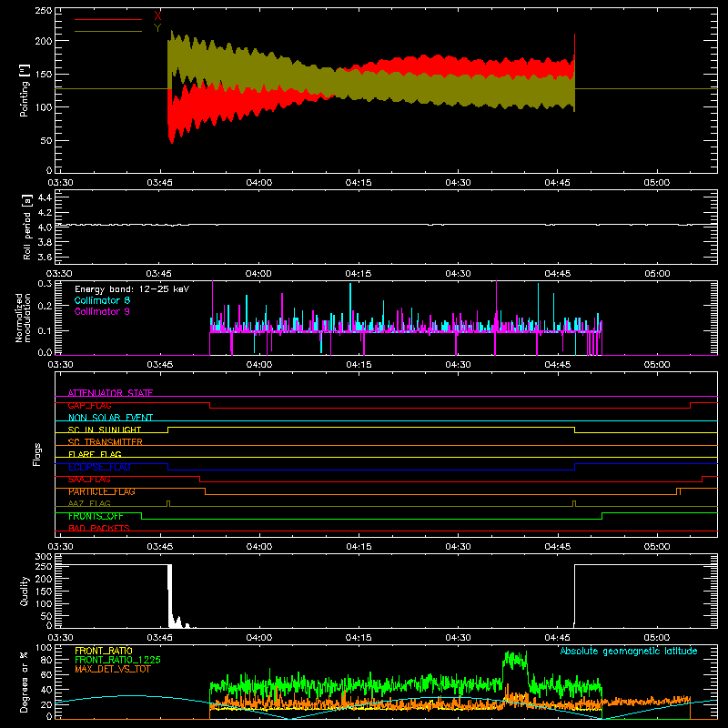Select the Energy band: 12-25 keV text

(132, 289)
